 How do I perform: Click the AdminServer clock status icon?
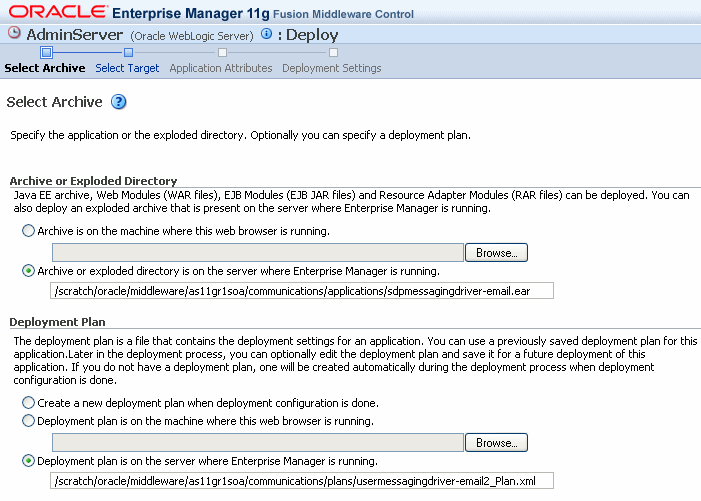point(14,33)
